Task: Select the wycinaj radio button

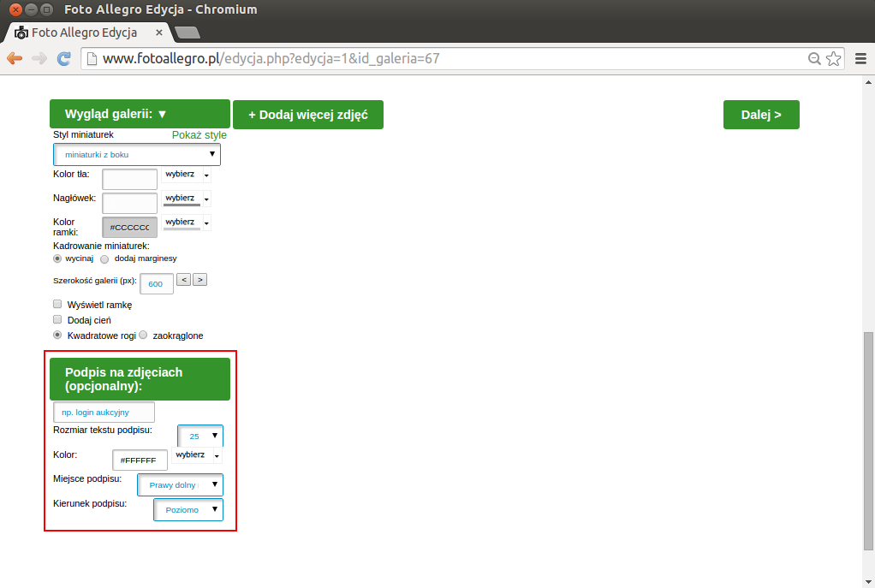Action: [x=57, y=258]
